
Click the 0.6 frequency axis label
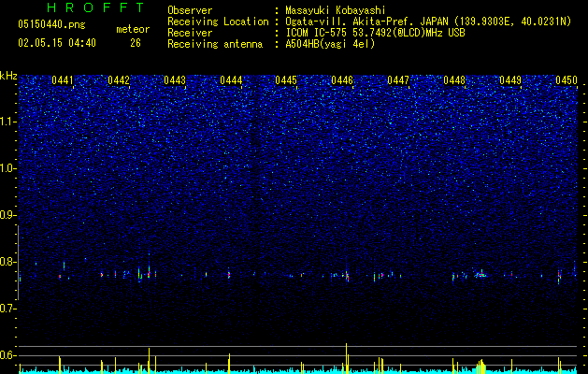coord(8,355)
